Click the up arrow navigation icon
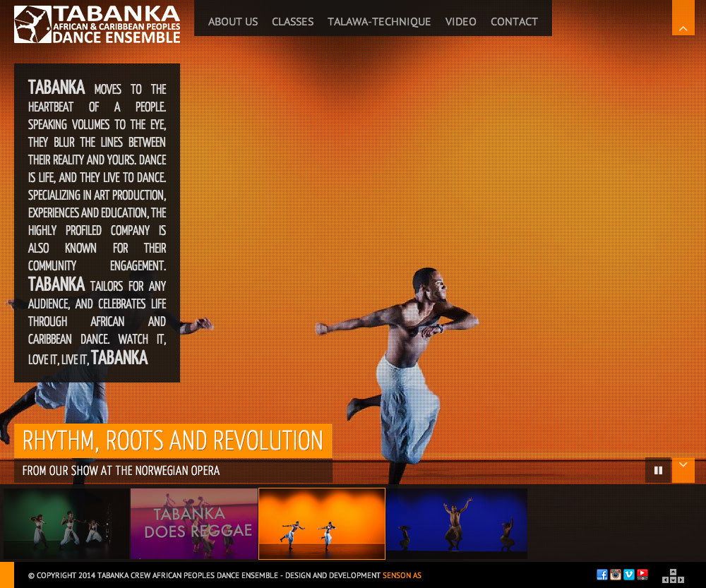 673,572
